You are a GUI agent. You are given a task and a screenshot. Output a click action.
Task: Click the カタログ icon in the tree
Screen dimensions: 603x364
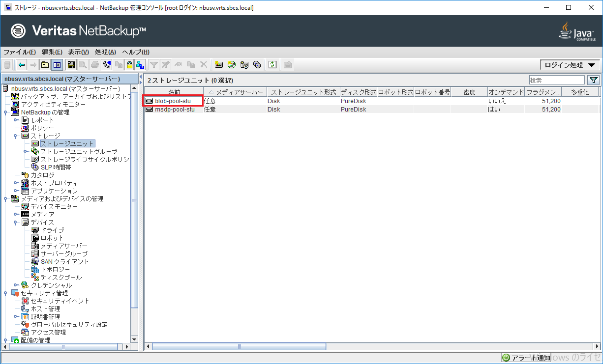pyautogui.click(x=26, y=175)
